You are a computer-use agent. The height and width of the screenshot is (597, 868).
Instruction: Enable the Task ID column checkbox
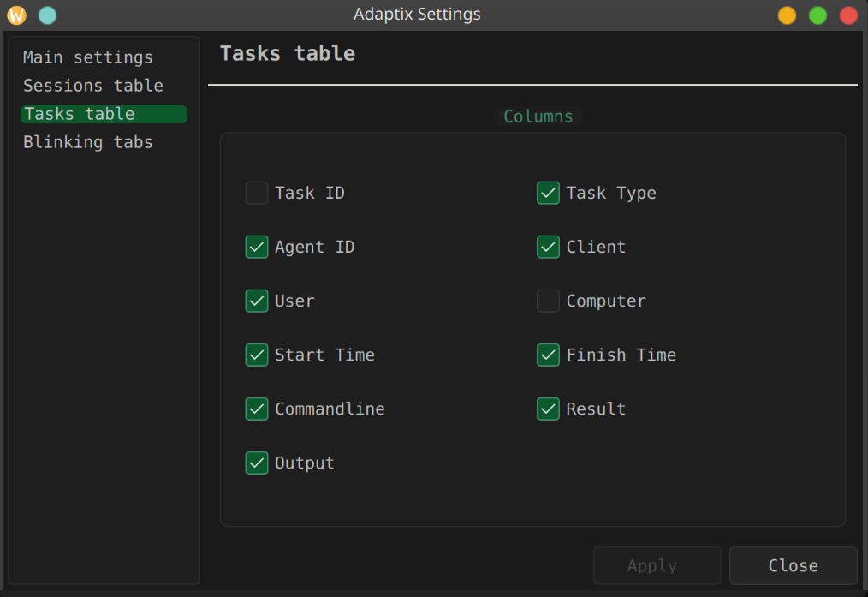click(x=257, y=193)
